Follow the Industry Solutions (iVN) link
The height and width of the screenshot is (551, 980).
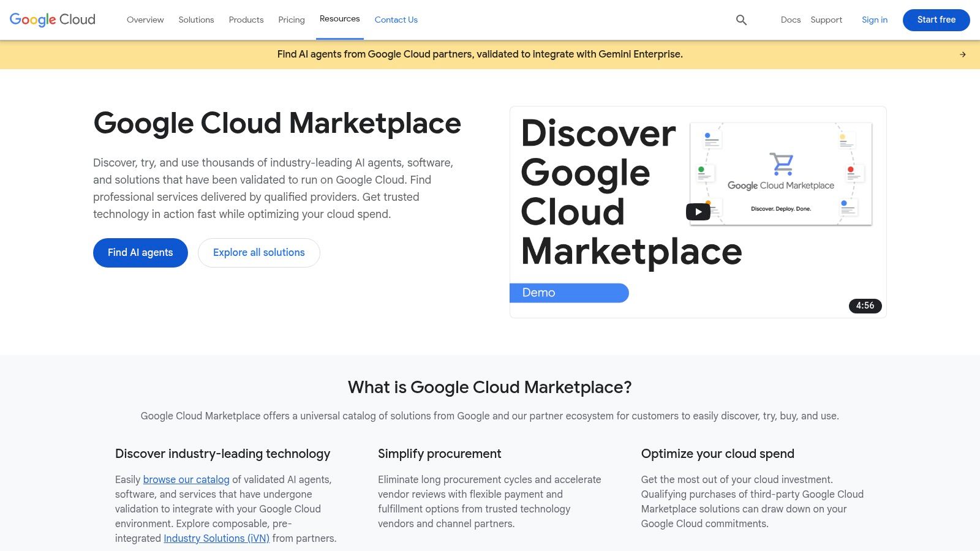[216, 538]
